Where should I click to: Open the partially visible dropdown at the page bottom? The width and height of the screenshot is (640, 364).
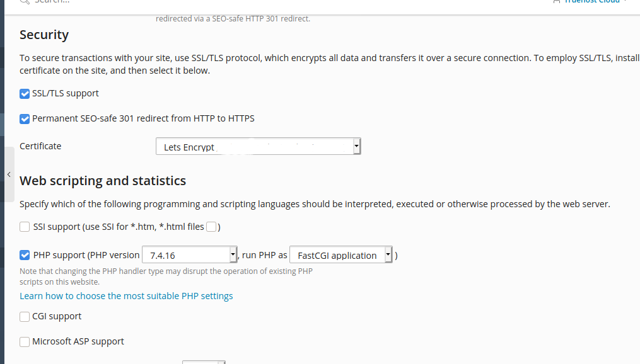[x=204, y=362]
